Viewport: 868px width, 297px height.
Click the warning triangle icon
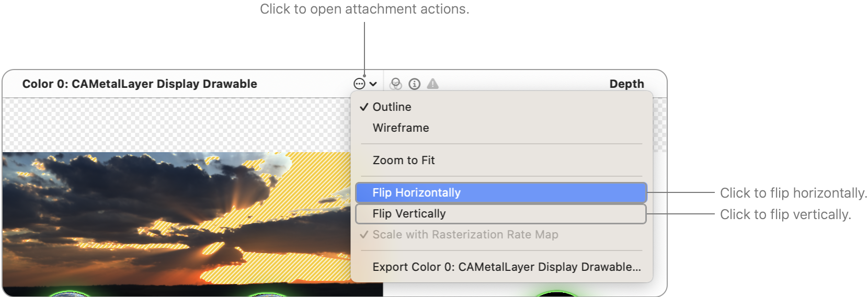[x=433, y=84]
